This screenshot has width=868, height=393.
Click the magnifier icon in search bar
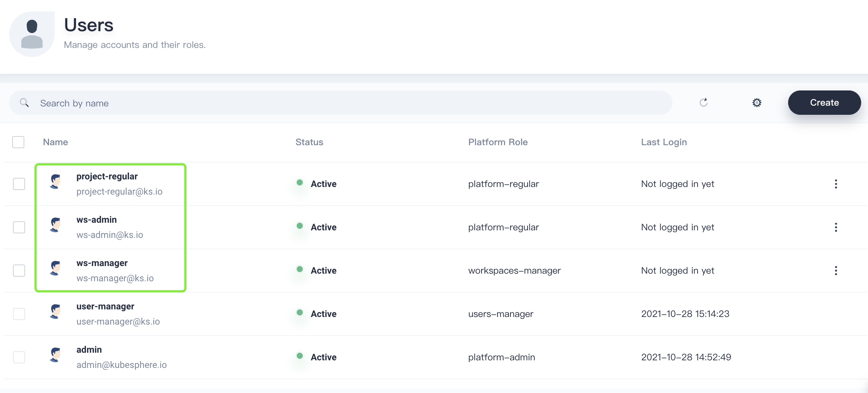[24, 103]
